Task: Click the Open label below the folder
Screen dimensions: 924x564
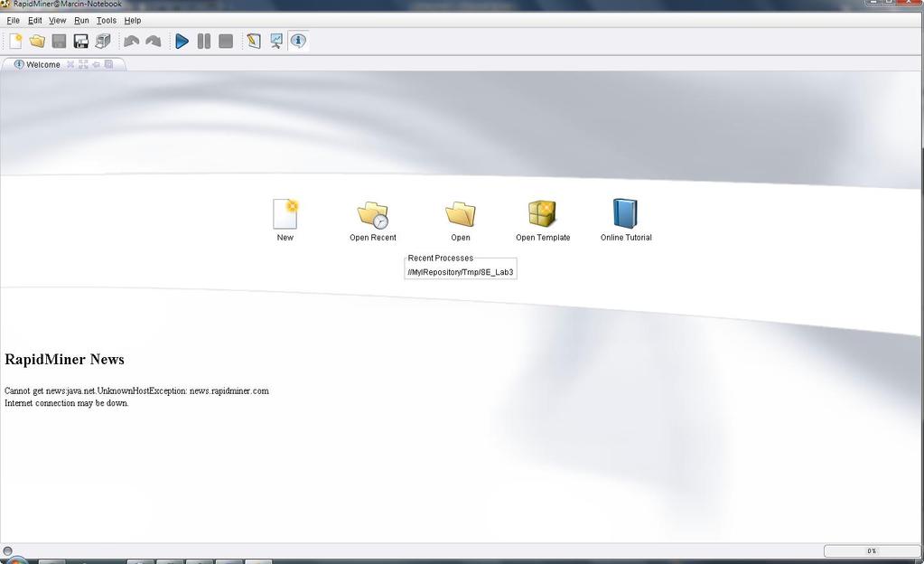Action: tap(461, 237)
